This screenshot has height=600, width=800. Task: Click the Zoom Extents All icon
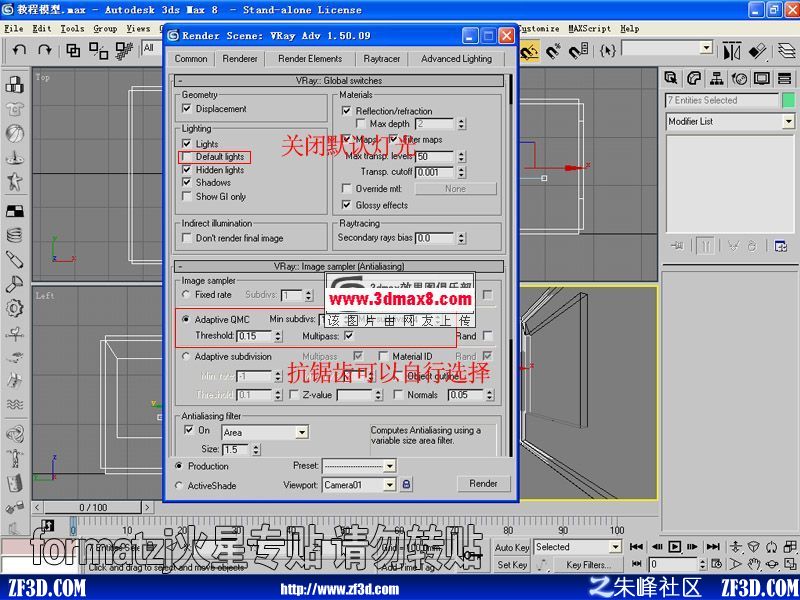790,546
